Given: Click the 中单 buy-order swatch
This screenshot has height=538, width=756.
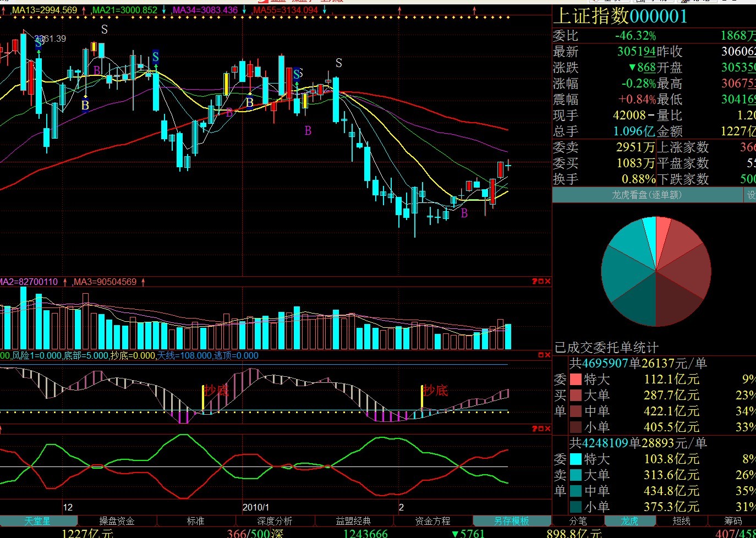Looking at the screenshot, I should point(576,411).
